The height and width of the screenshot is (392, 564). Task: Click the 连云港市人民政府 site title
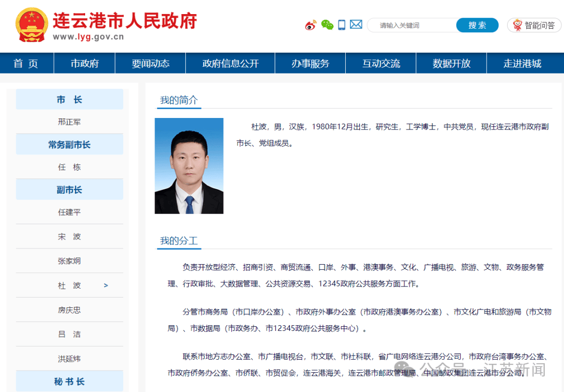point(125,20)
